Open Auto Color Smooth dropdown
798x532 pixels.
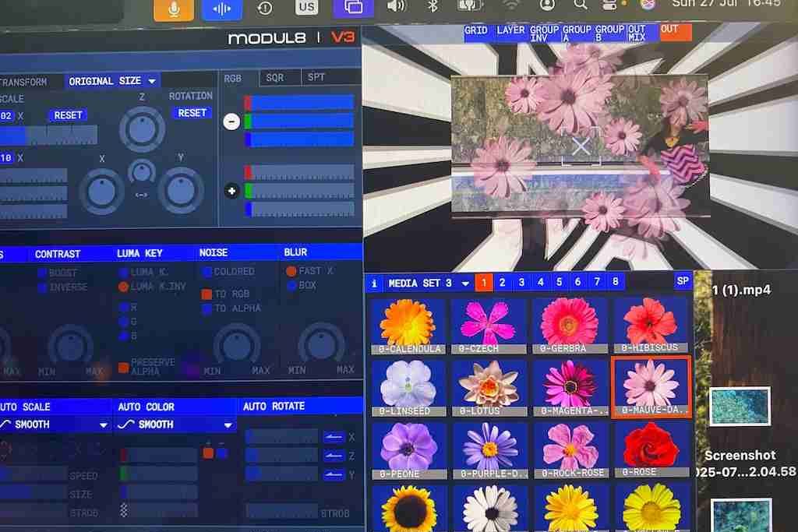point(175,425)
